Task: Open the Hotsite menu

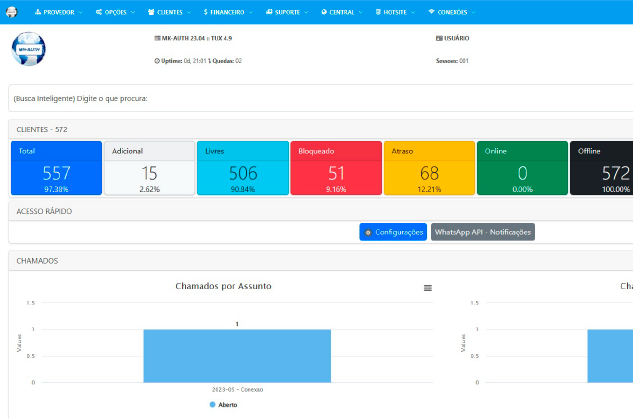Action: [395, 12]
